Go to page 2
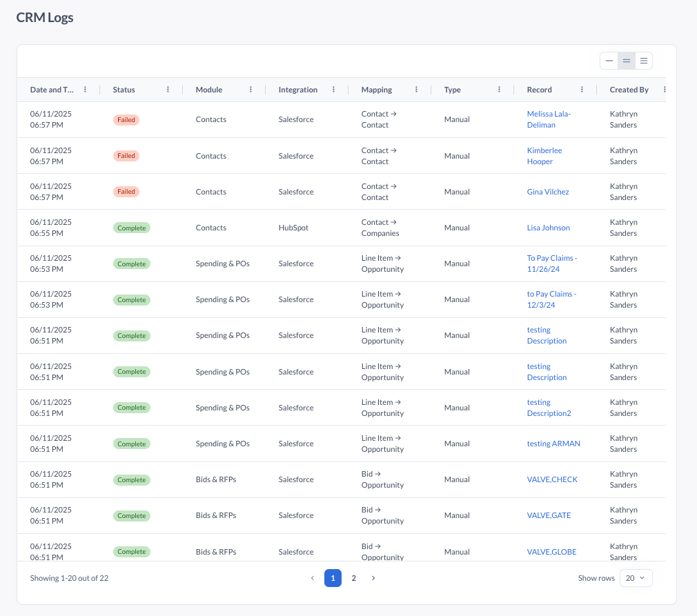Image resolution: width=697 pixels, height=616 pixels. [x=353, y=578]
